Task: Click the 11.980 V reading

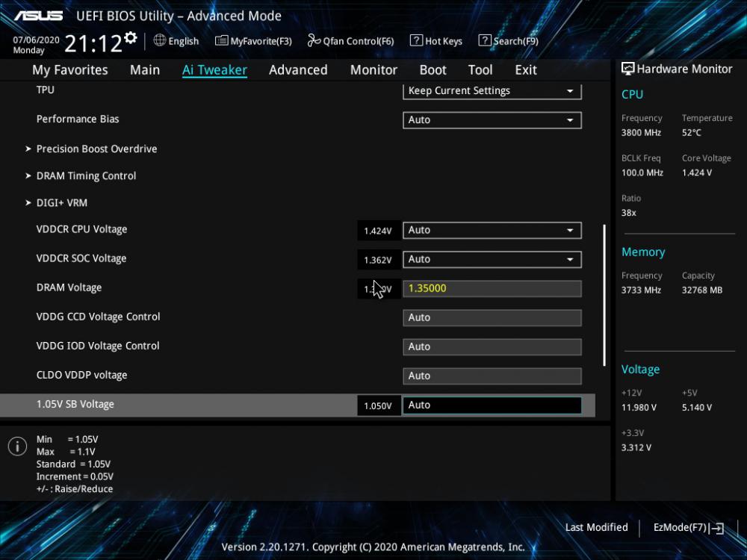Action: (639, 408)
